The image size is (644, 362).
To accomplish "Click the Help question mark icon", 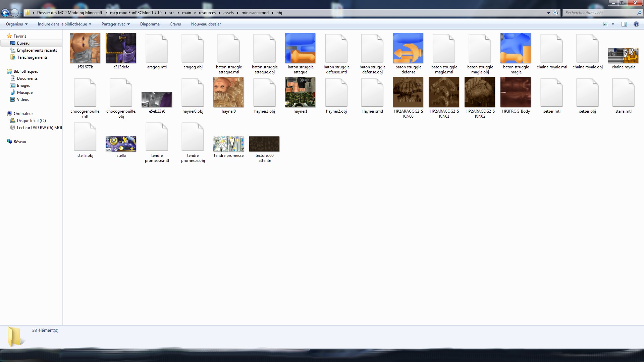I will point(636,24).
